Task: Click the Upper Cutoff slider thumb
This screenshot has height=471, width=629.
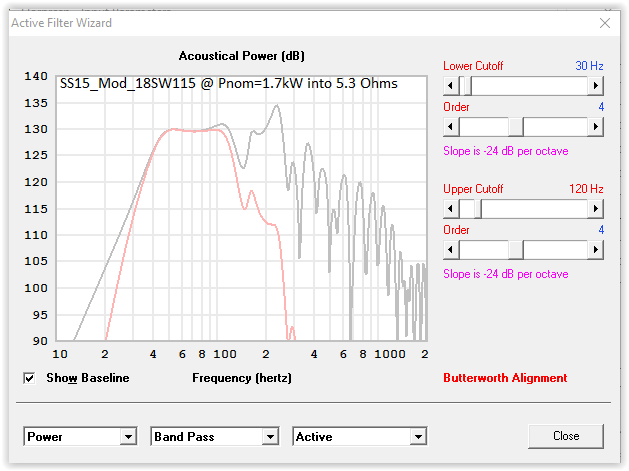Action: point(478,209)
